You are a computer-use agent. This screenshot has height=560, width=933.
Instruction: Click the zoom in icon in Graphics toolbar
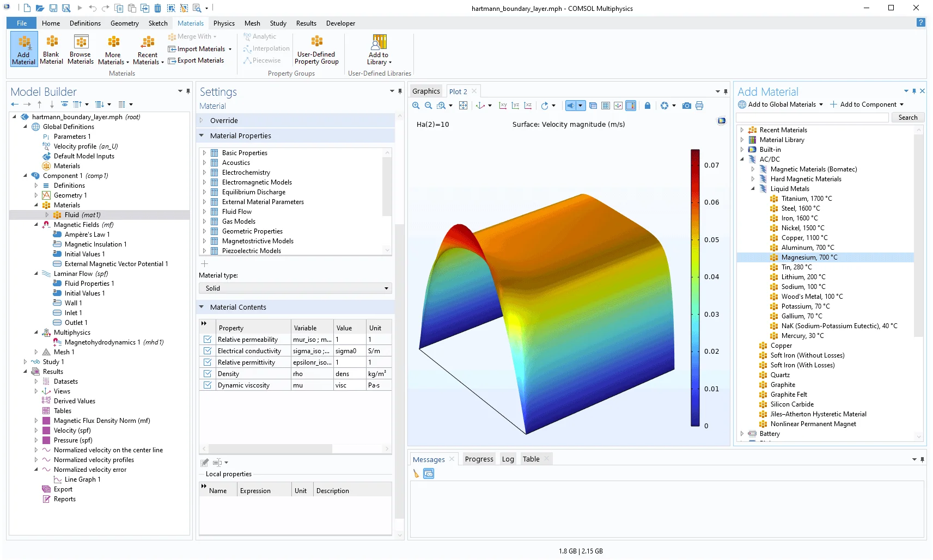coord(416,106)
